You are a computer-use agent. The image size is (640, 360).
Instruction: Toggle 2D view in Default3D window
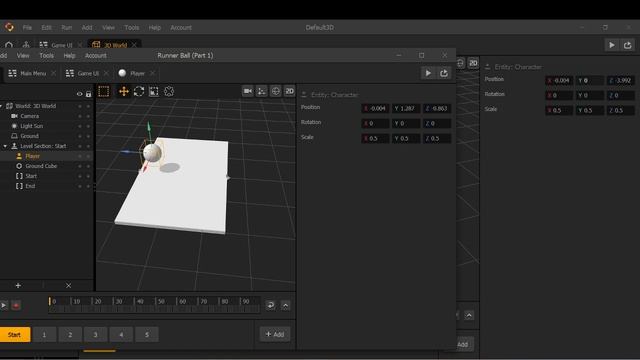pos(473,63)
